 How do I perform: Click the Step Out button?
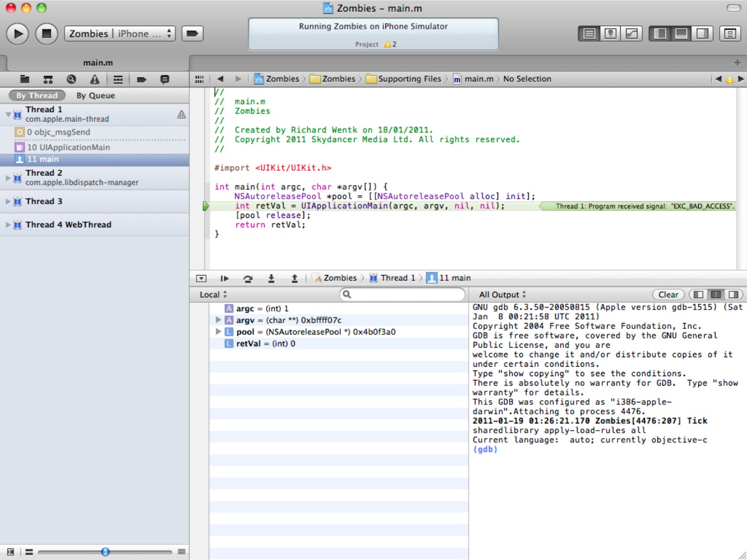click(x=295, y=279)
